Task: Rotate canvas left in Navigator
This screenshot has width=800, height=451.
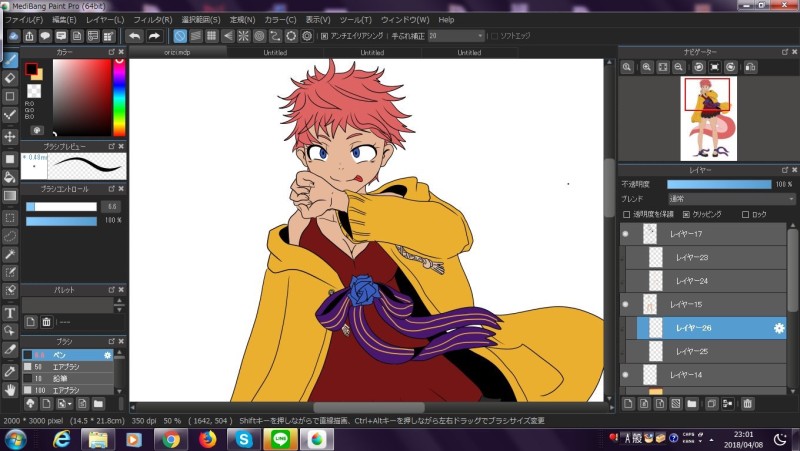Action: pos(698,67)
